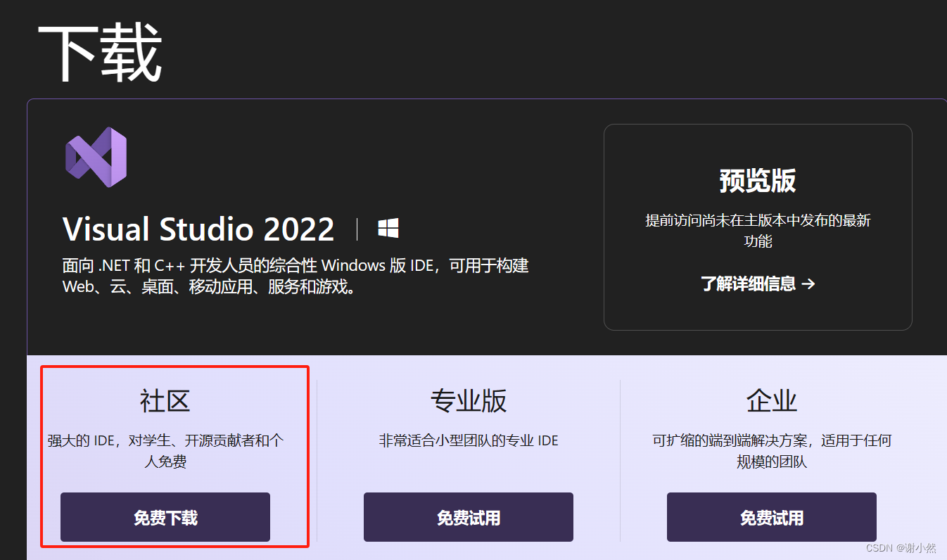The image size is (947, 560).
Task: Click the 社区 edition heading
Action: click(x=165, y=401)
